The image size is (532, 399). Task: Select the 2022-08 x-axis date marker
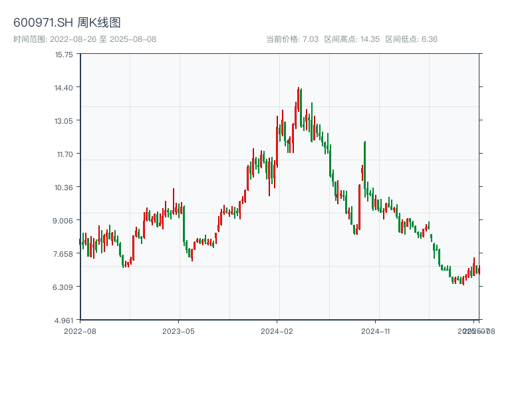[x=80, y=331]
